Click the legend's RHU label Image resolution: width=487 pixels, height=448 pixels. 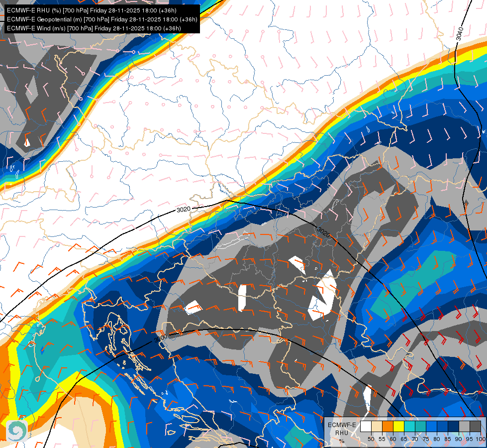click(342, 433)
